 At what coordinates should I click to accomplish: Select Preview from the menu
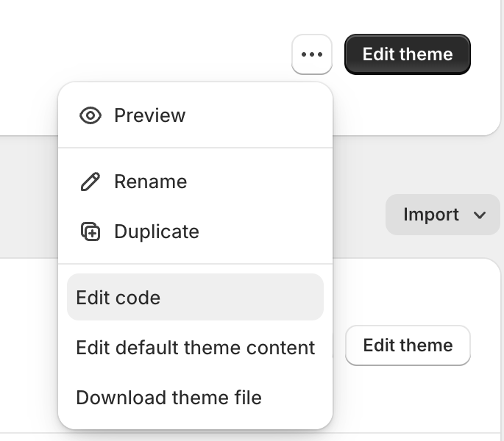[195, 115]
